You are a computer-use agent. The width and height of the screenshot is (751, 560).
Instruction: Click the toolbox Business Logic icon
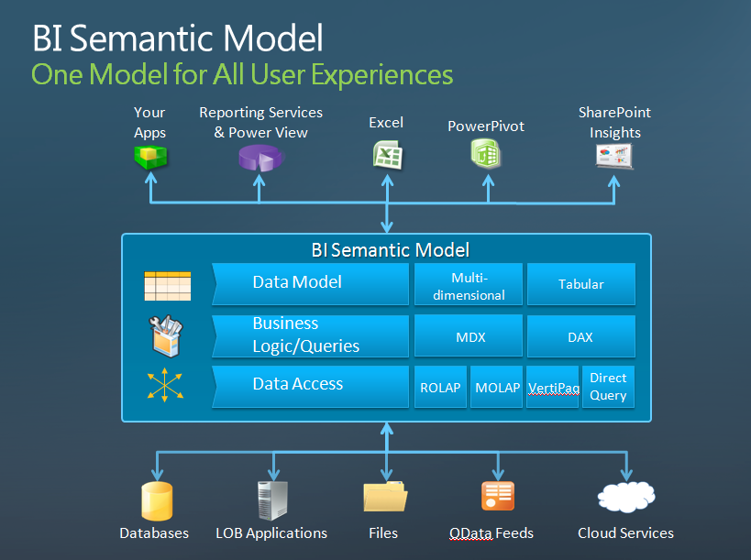[x=166, y=336]
